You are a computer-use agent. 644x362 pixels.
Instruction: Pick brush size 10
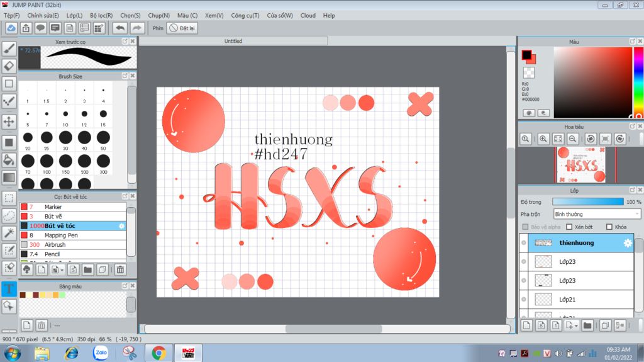[65, 116]
